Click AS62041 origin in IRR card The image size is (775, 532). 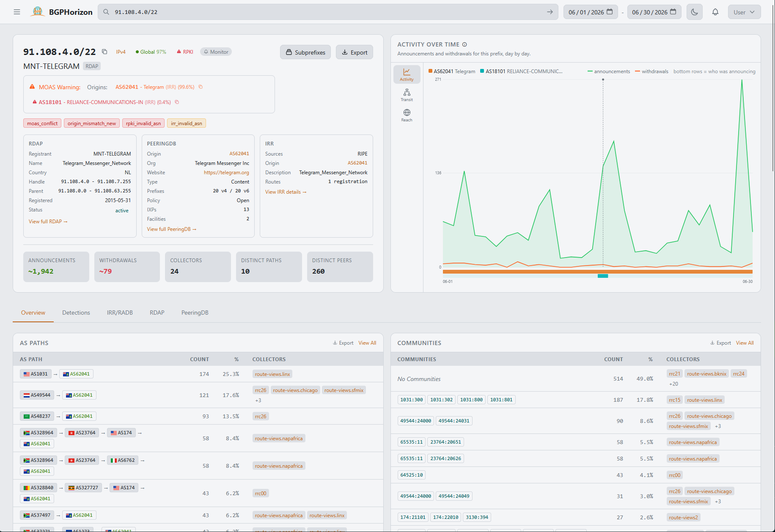[x=357, y=163]
